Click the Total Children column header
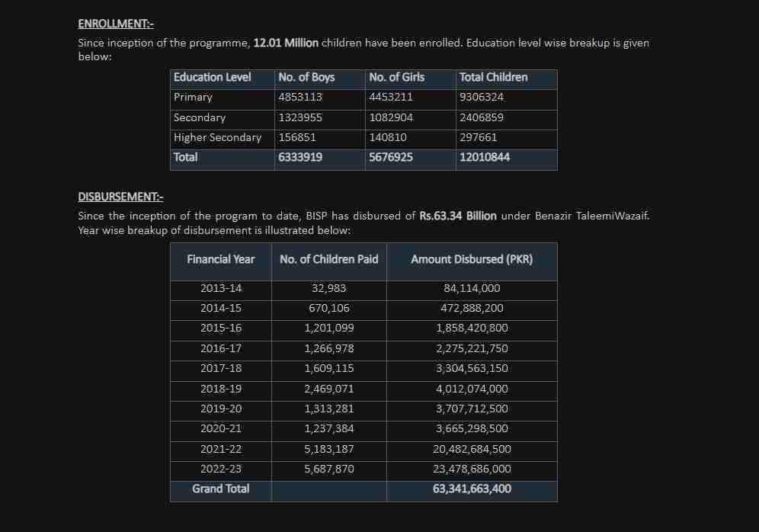This screenshot has height=532, width=759. tap(493, 77)
